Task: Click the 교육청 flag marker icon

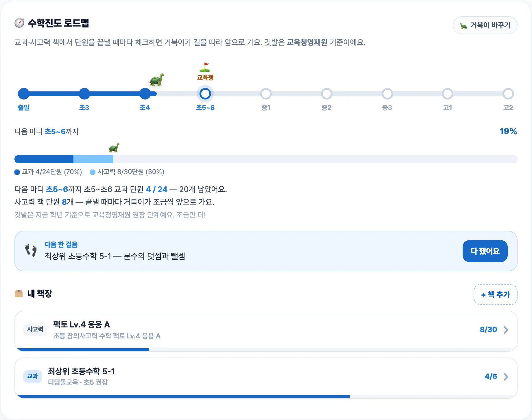Action: pos(205,67)
